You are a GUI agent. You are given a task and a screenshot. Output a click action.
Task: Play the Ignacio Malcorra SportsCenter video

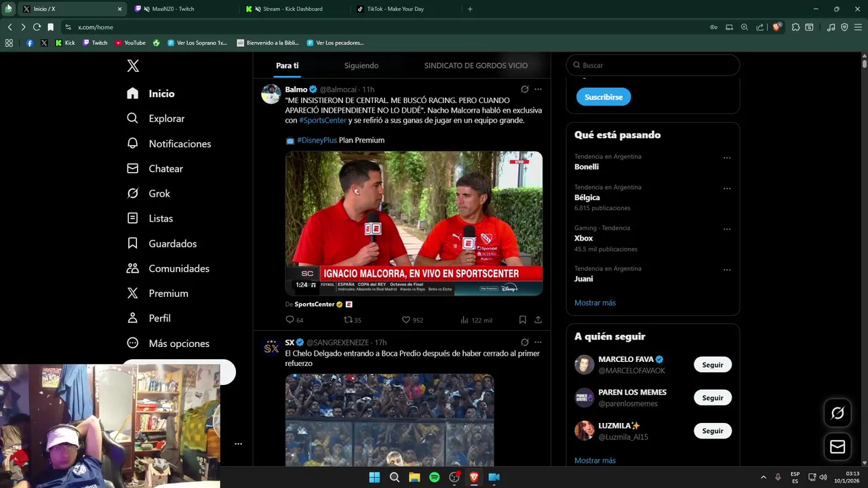click(x=414, y=223)
